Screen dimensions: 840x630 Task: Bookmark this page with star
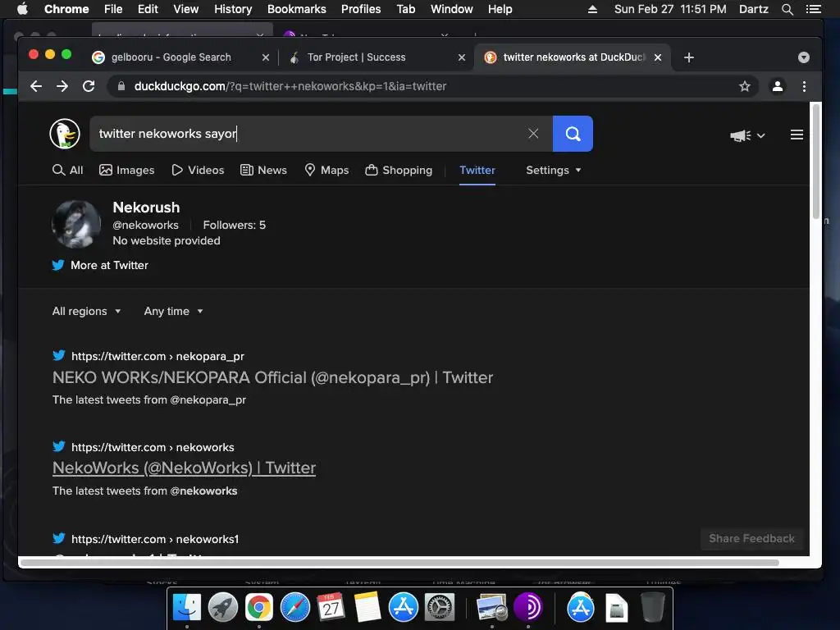pos(744,86)
